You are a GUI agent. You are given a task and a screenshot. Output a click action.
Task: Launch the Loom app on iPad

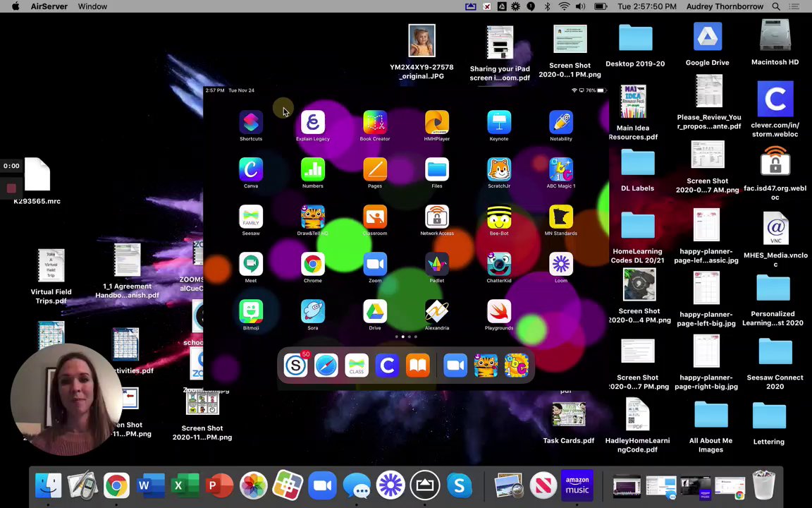coord(561,265)
